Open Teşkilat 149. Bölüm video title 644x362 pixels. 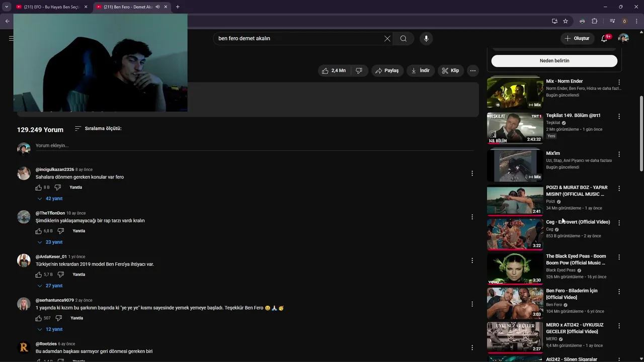pyautogui.click(x=573, y=116)
